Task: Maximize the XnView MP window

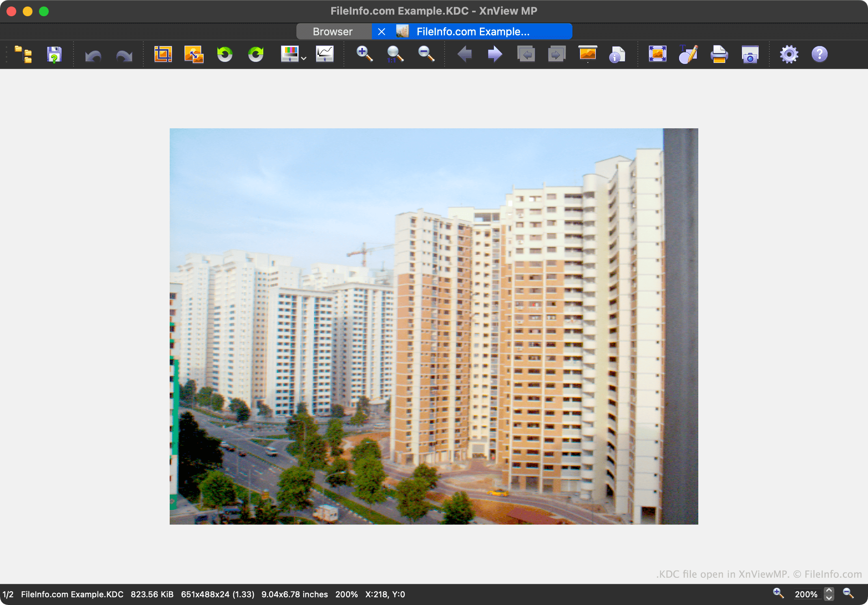Action: (44, 11)
